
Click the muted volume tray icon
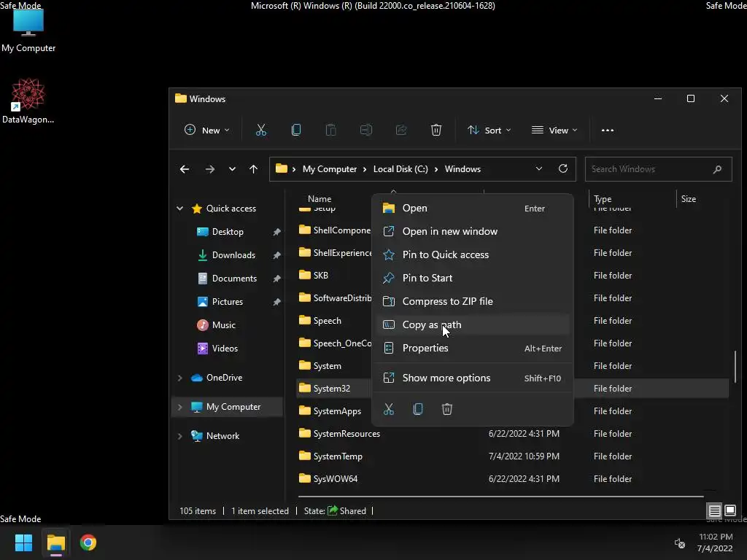point(680,542)
